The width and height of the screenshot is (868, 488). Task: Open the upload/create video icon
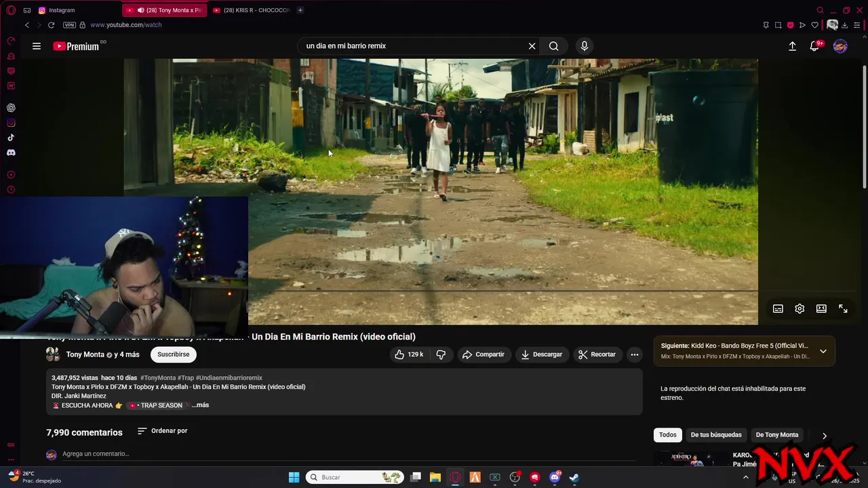792,46
